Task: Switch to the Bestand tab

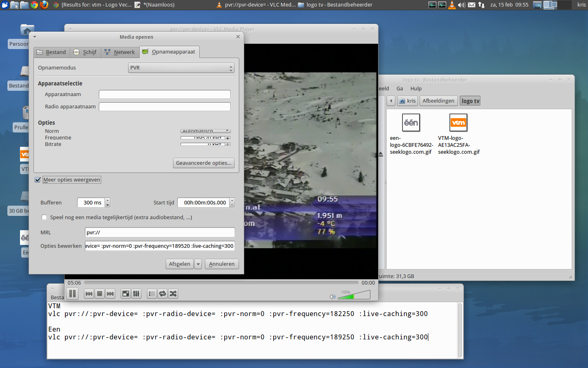Action: tap(51, 52)
